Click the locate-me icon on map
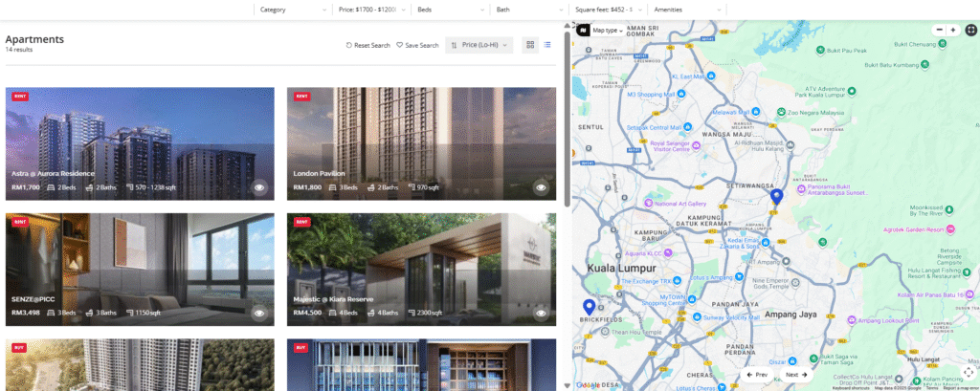The width and height of the screenshot is (980, 391). tap(968, 372)
